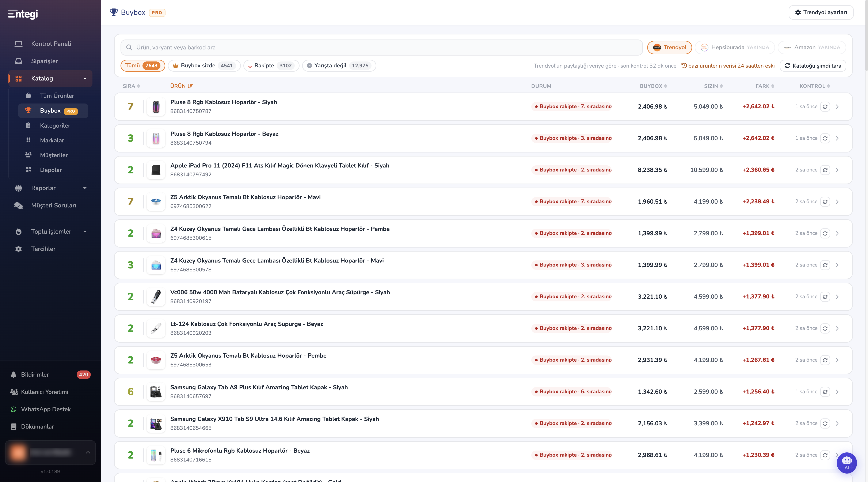Click the magnifier icon in search bar
Screen dimensions: 868x482
pyautogui.click(x=129, y=48)
